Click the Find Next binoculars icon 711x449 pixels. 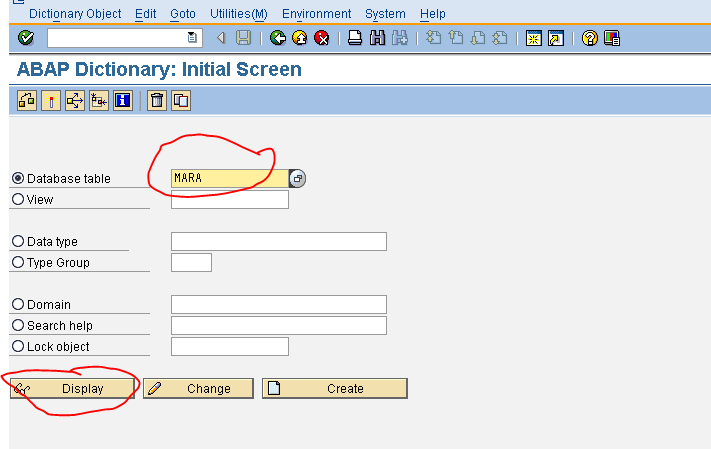point(399,38)
